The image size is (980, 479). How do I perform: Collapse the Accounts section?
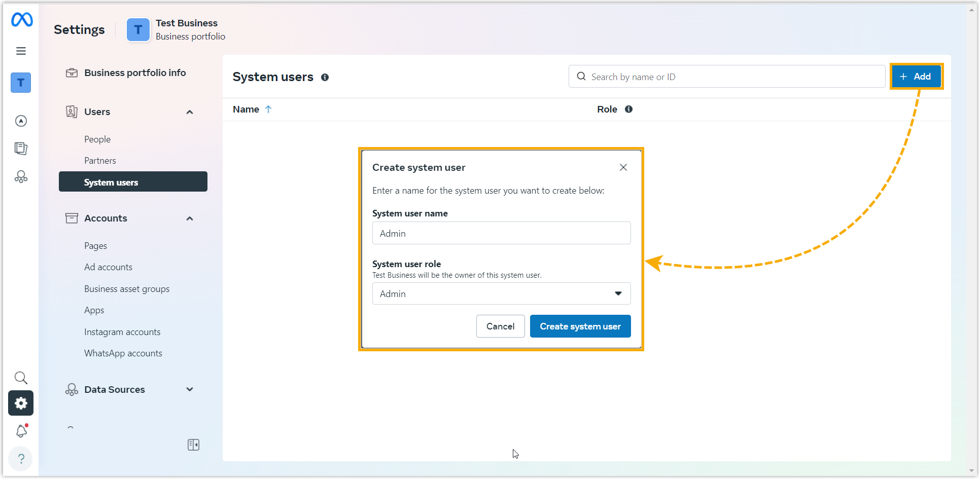click(x=190, y=218)
